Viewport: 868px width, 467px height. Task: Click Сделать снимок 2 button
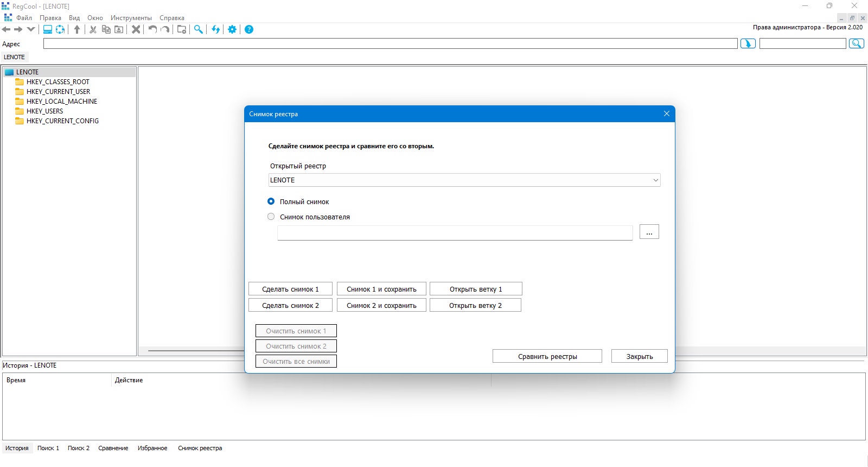(290, 305)
